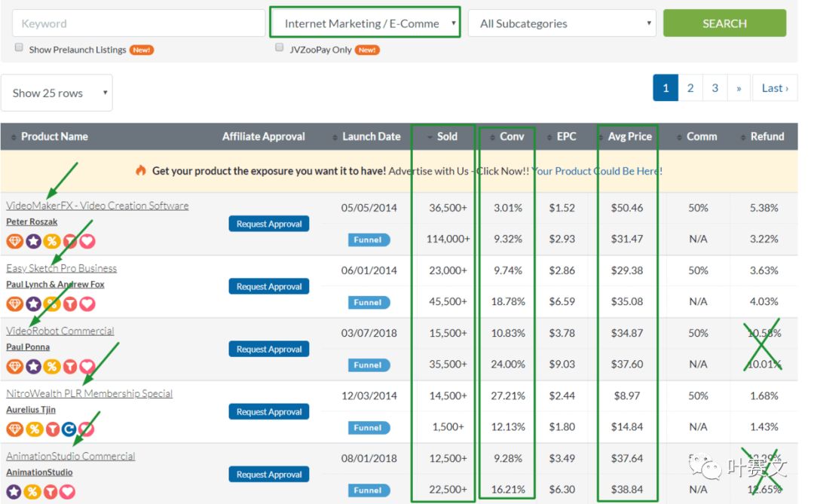
Task: Sort table by Avg Price column
Action: [629, 136]
